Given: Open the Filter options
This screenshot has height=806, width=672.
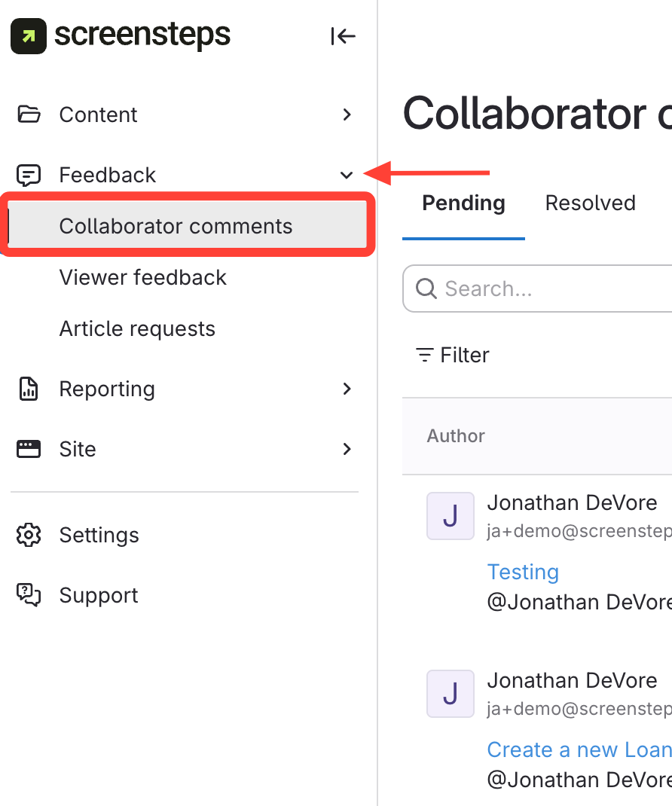Looking at the screenshot, I should pyautogui.click(x=453, y=355).
